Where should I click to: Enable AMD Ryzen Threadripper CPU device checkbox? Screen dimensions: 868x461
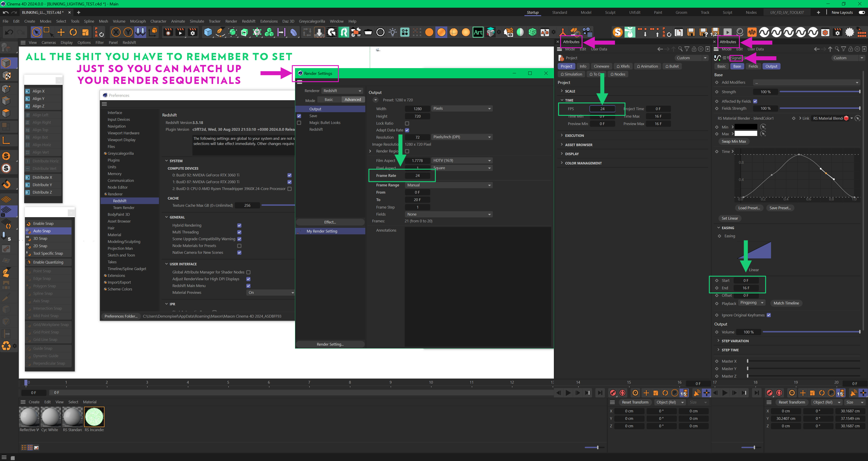pos(289,189)
